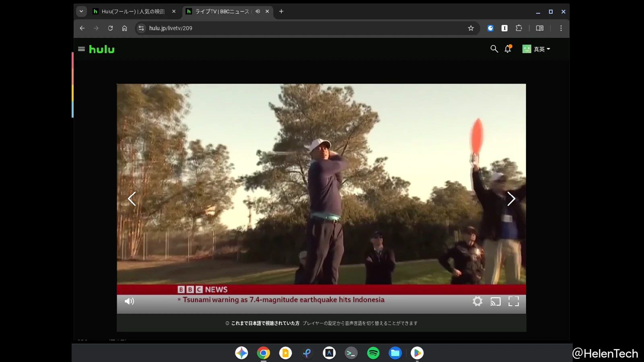
Task: Go to the previous channel arrow
Action: [x=132, y=199]
